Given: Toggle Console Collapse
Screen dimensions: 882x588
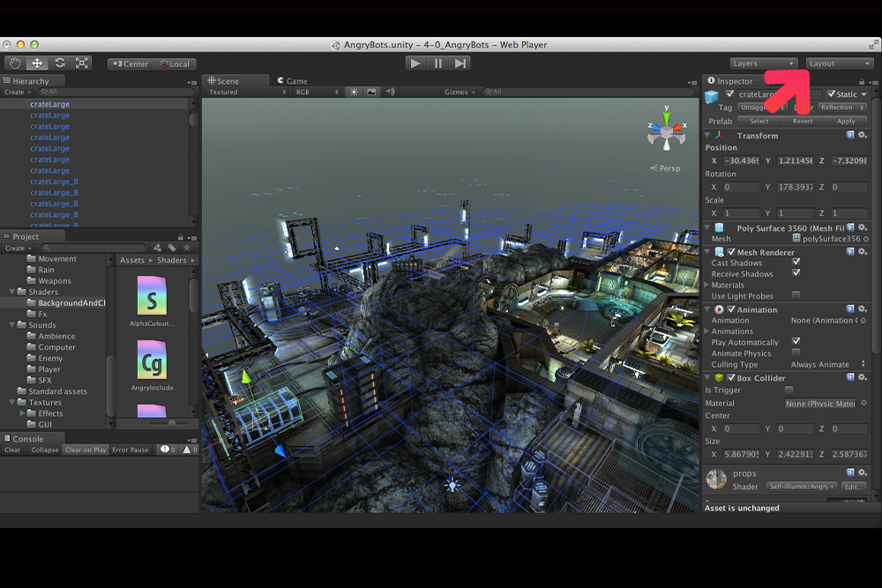Looking at the screenshot, I should [44, 450].
